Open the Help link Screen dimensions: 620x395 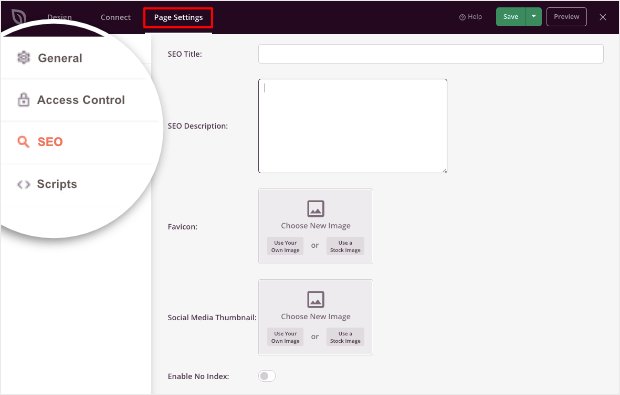click(x=471, y=17)
